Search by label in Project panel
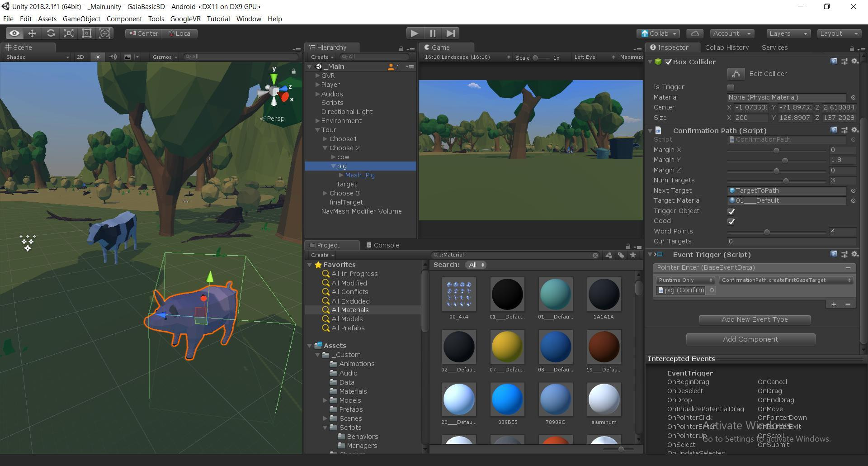This screenshot has width=868, height=466. [621, 255]
